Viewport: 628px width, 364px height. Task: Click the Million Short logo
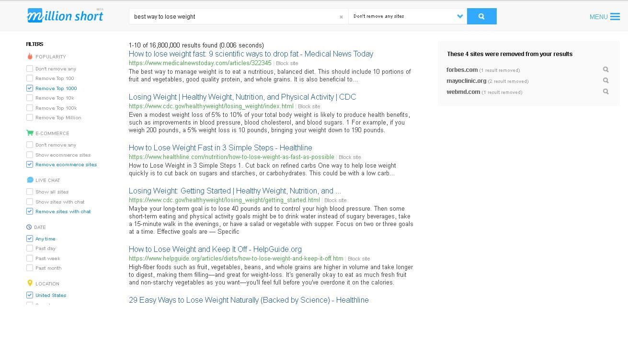tap(65, 15)
